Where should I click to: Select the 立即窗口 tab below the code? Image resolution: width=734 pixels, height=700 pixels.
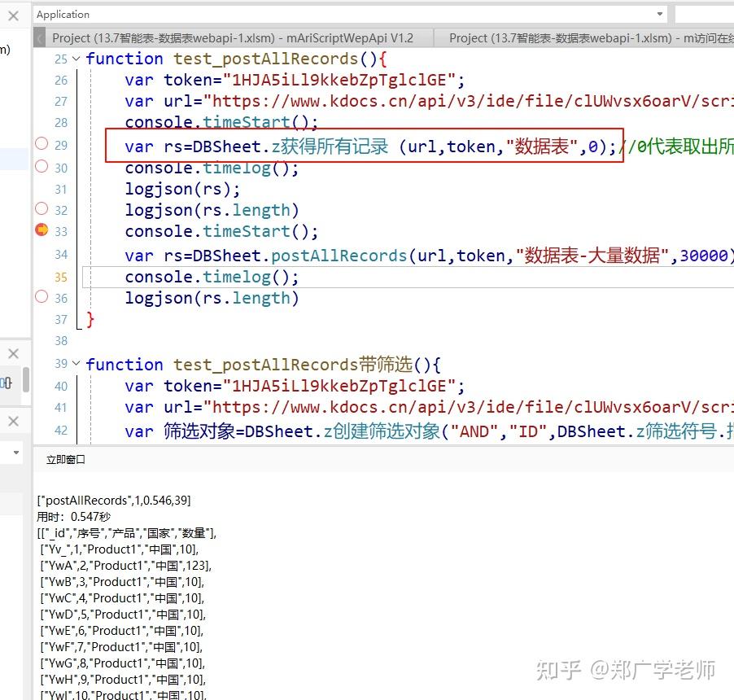click(x=65, y=458)
